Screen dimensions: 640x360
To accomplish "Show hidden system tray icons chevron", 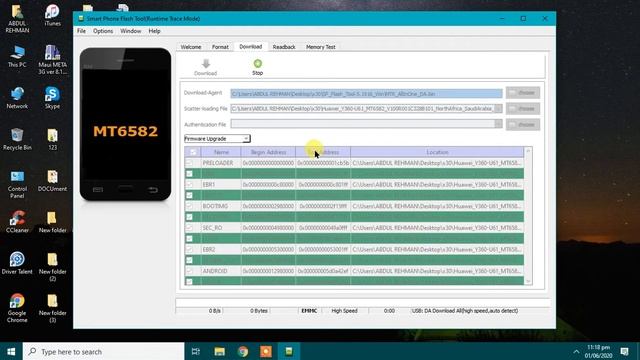I will click(576, 351).
